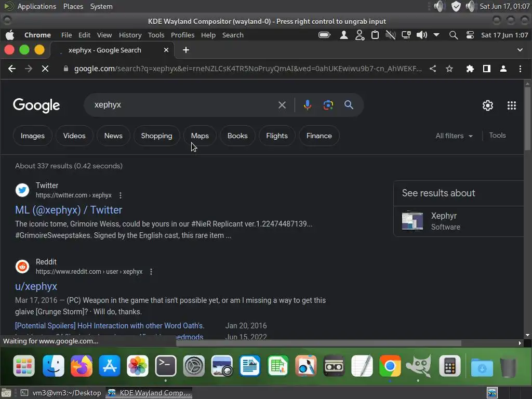Switch to Maps results
This screenshot has height=399, width=532.
point(200,136)
